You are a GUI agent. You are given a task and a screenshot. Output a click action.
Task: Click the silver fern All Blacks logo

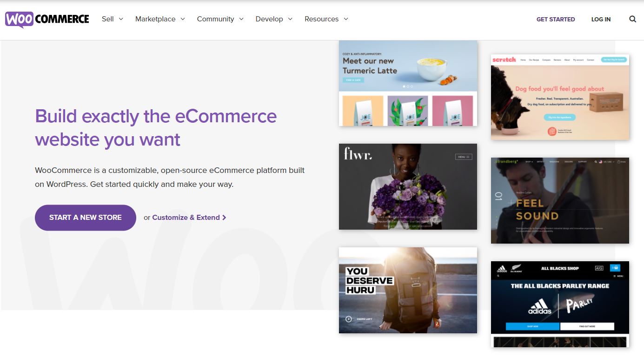516,267
